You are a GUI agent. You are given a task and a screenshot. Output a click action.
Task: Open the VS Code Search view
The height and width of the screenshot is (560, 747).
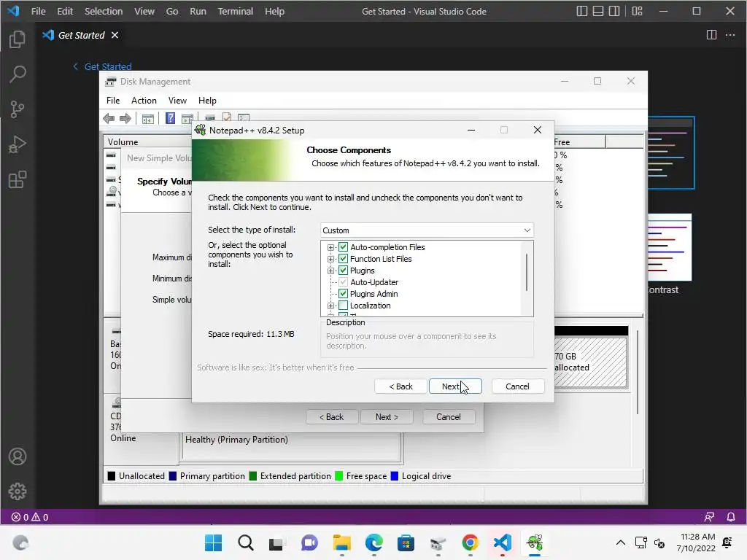[18, 74]
